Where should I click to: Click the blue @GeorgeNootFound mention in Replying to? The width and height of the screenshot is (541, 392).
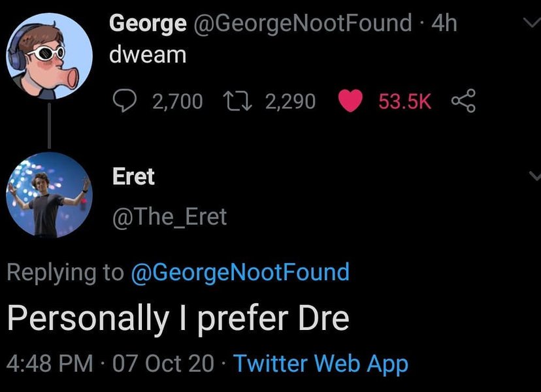tap(240, 271)
